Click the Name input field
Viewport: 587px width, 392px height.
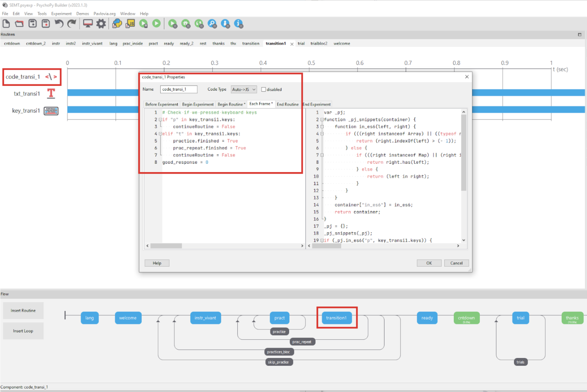coord(179,89)
